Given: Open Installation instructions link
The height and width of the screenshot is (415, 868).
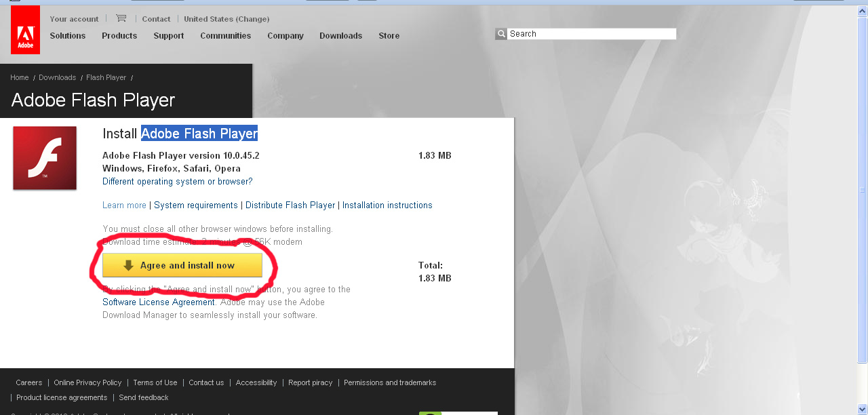Looking at the screenshot, I should pyautogui.click(x=387, y=205).
